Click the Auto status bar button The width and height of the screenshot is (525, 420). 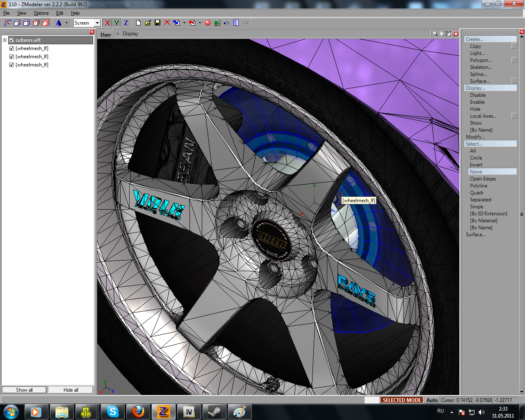pyautogui.click(x=432, y=400)
